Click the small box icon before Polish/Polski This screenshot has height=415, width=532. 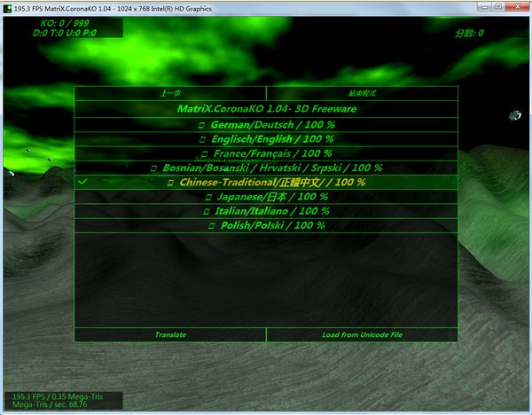[x=211, y=226]
